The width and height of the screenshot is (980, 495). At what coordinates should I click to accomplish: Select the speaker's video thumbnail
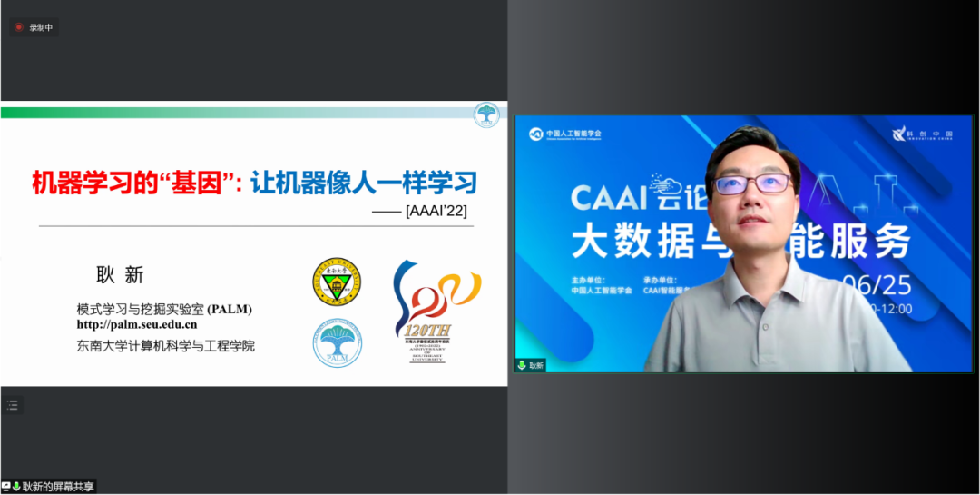(x=744, y=245)
